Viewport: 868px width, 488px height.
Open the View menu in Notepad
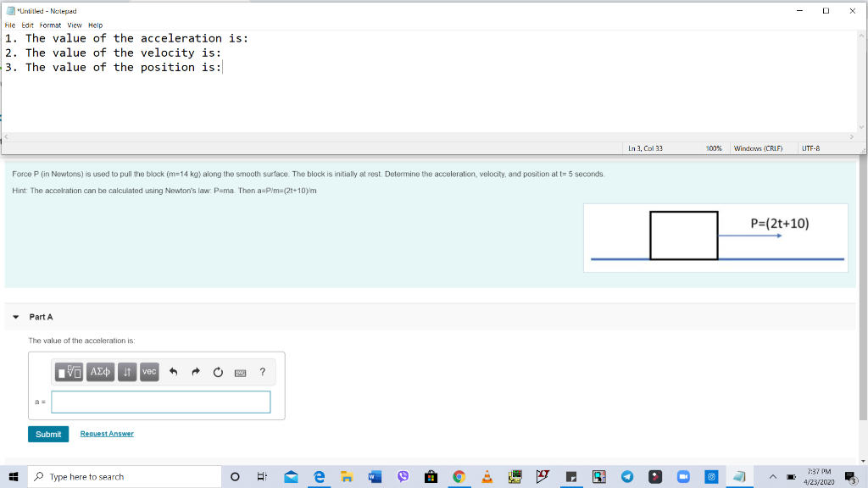(x=75, y=25)
